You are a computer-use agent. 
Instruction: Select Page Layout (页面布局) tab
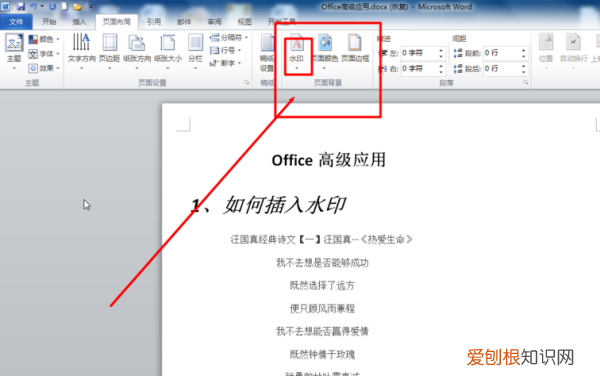click(117, 22)
